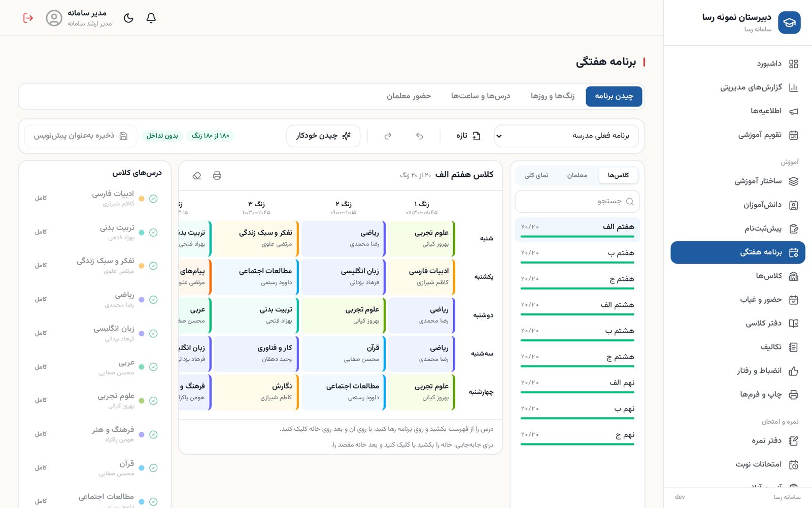Viewport: 812px width, 508px height.
Task: Click امتحانات نوبت icon in sidebar
Action: (x=794, y=464)
